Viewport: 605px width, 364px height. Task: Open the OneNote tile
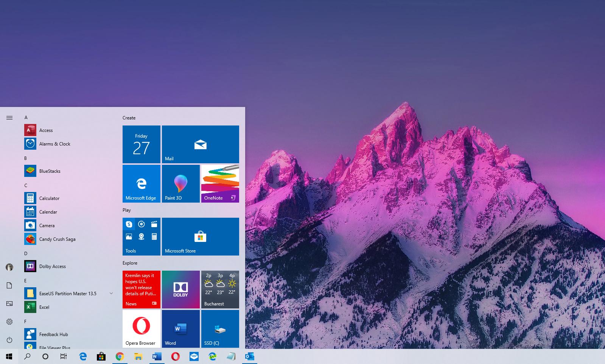[220, 184]
